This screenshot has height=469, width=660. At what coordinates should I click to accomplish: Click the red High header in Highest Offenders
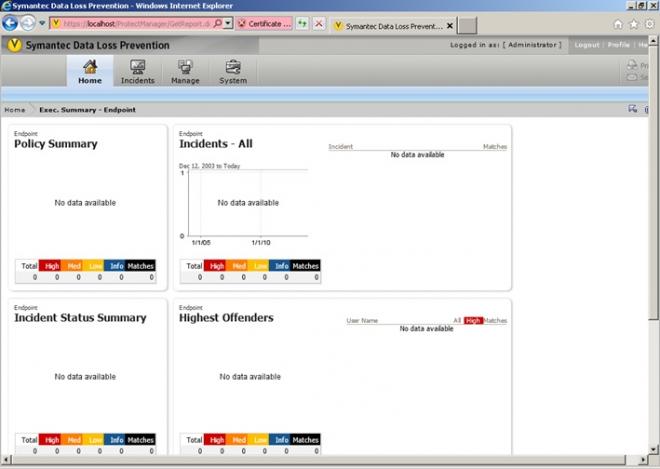pyautogui.click(x=473, y=320)
